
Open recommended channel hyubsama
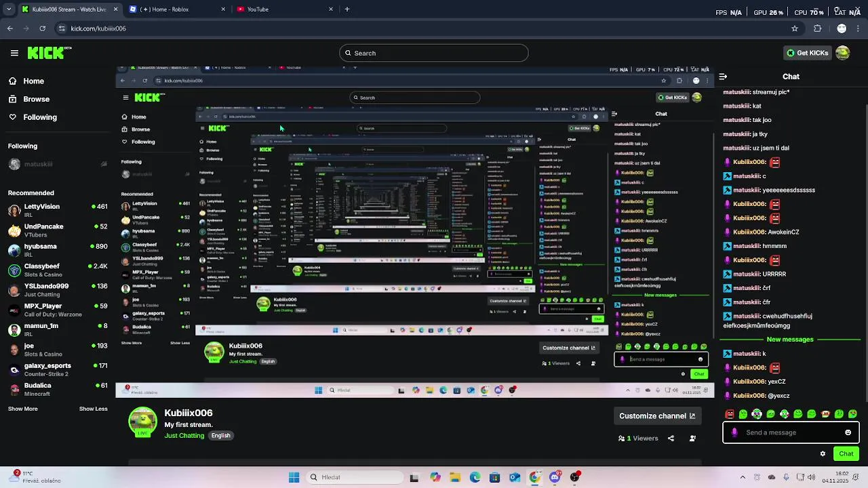[x=58, y=250]
